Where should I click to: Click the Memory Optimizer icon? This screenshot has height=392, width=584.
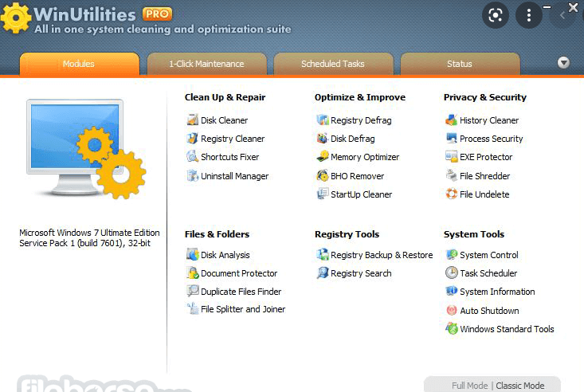[322, 156]
